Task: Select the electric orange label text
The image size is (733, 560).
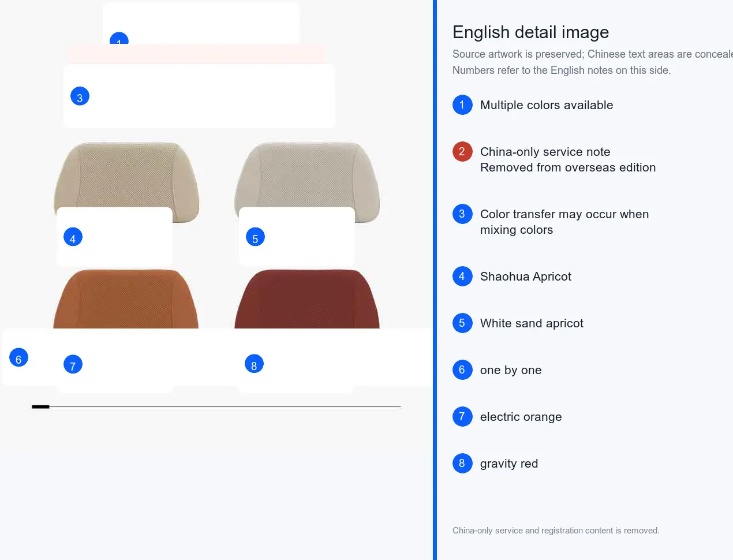Action: tap(521, 417)
